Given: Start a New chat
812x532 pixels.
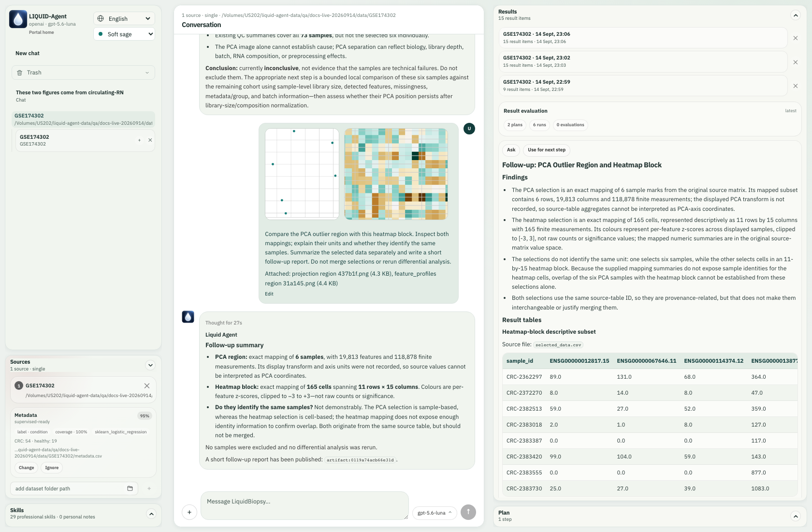Looking at the screenshot, I should click(28, 53).
